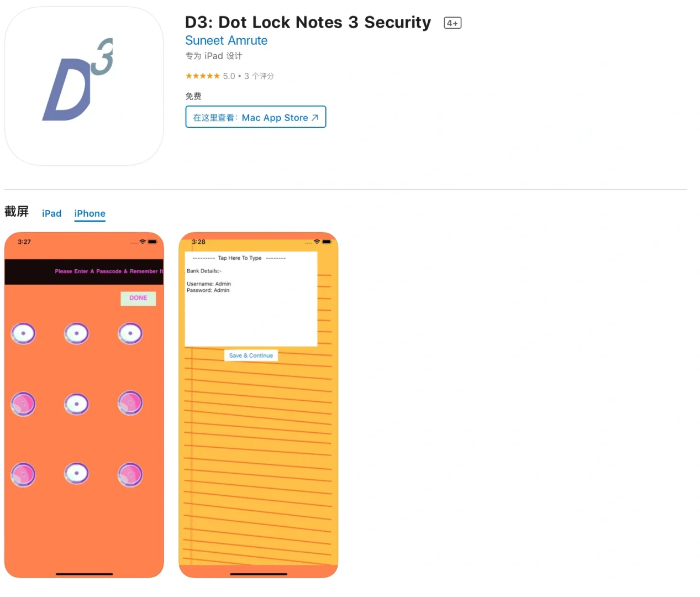Switch to the iPad screenshots tab
Viewport: 700px width, 597px height.
(x=51, y=213)
